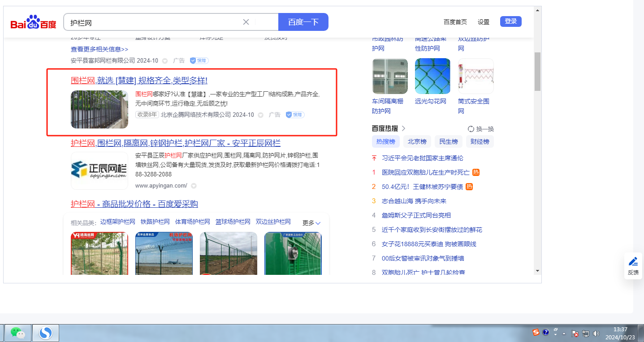Click the 正辰网栏 logo image
This screenshot has height=342, width=644.
(x=99, y=171)
